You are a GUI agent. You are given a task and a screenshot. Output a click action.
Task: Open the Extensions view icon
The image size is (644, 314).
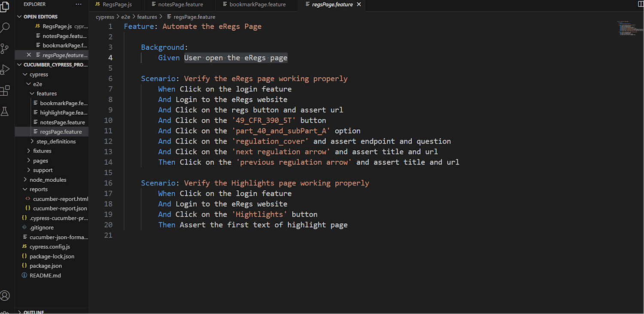(5, 91)
